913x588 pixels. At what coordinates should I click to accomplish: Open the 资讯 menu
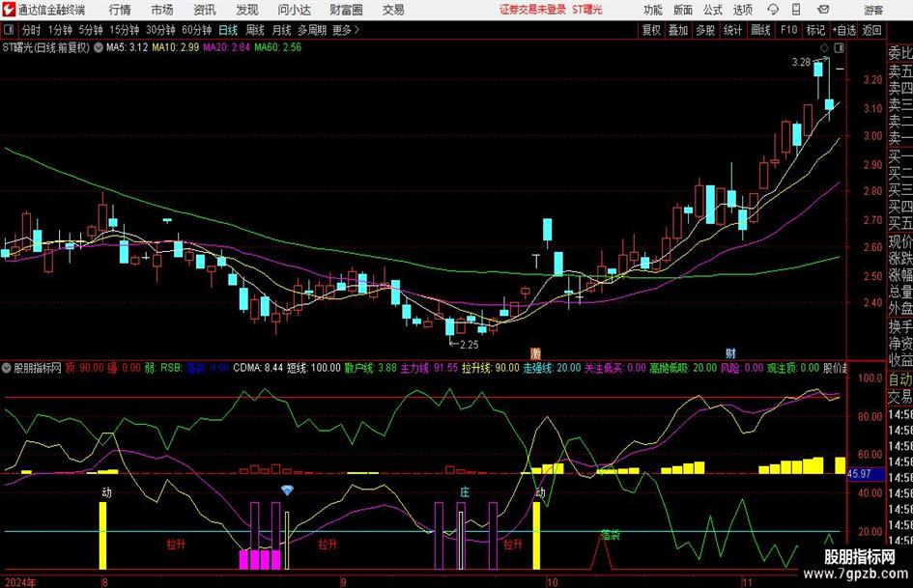(205, 10)
